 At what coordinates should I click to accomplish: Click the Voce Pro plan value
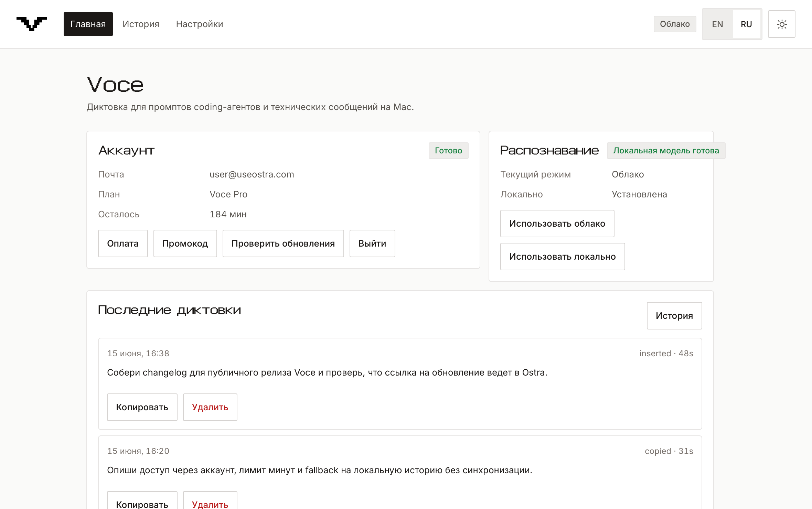[x=228, y=194]
